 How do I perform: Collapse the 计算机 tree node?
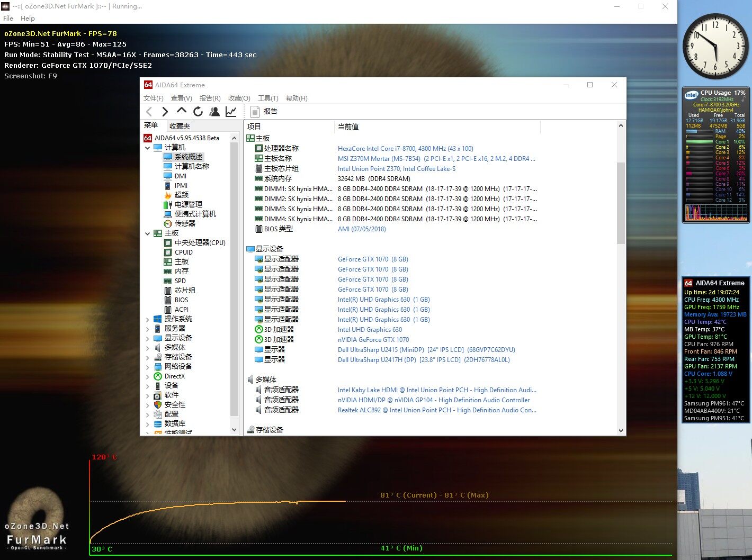tap(147, 148)
